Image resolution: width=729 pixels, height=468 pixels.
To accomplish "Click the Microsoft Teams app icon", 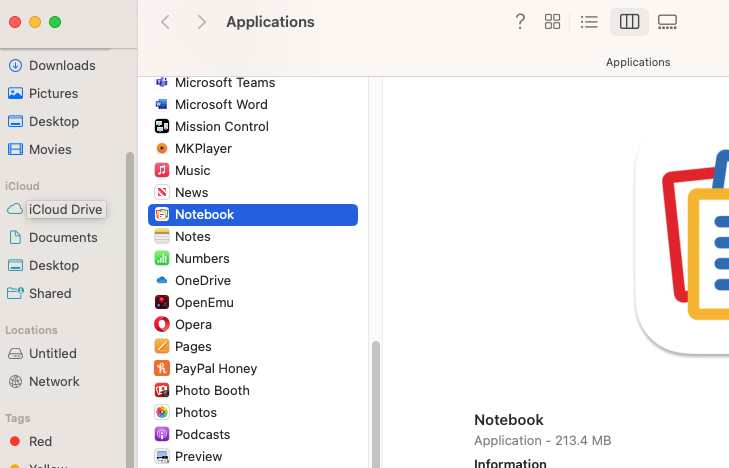I will 162,82.
